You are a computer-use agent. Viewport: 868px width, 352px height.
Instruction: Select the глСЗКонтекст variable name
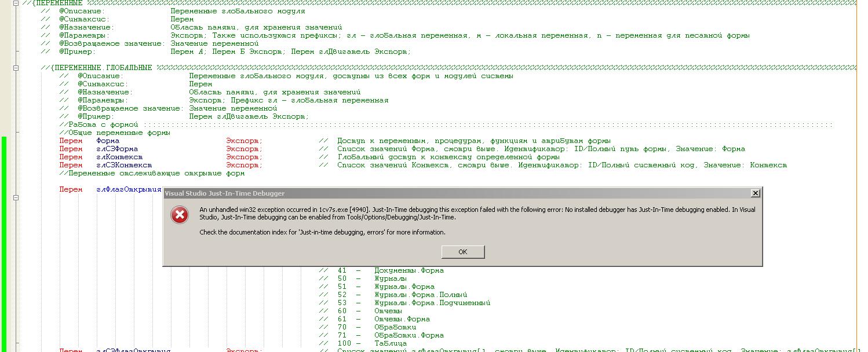click(x=123, y=165)
